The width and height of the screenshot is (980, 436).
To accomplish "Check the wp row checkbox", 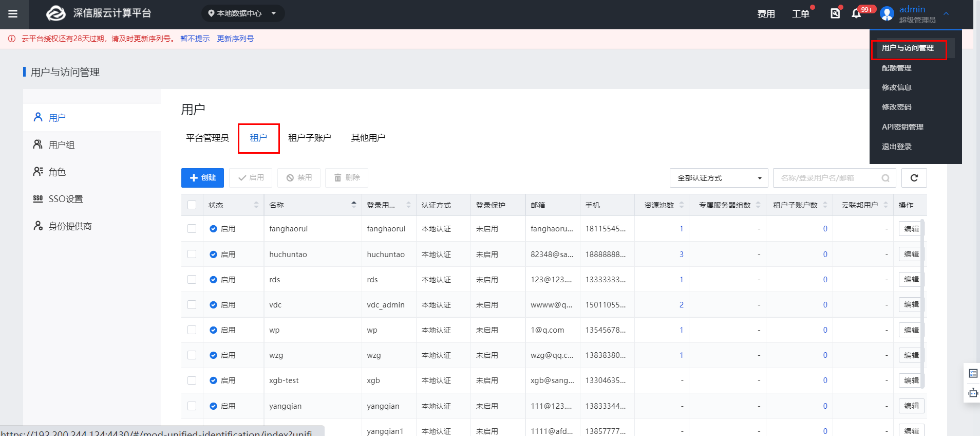I will 192,330.
